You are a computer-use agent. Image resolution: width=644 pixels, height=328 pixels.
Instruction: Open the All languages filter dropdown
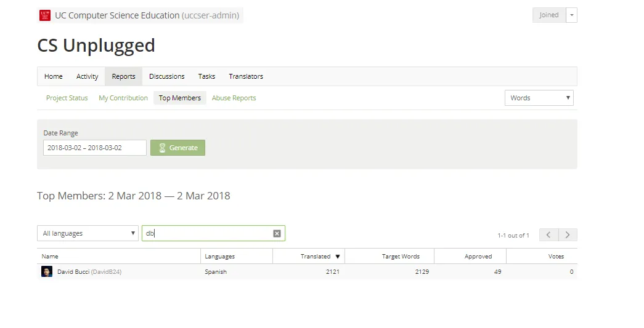click(88, 233)
